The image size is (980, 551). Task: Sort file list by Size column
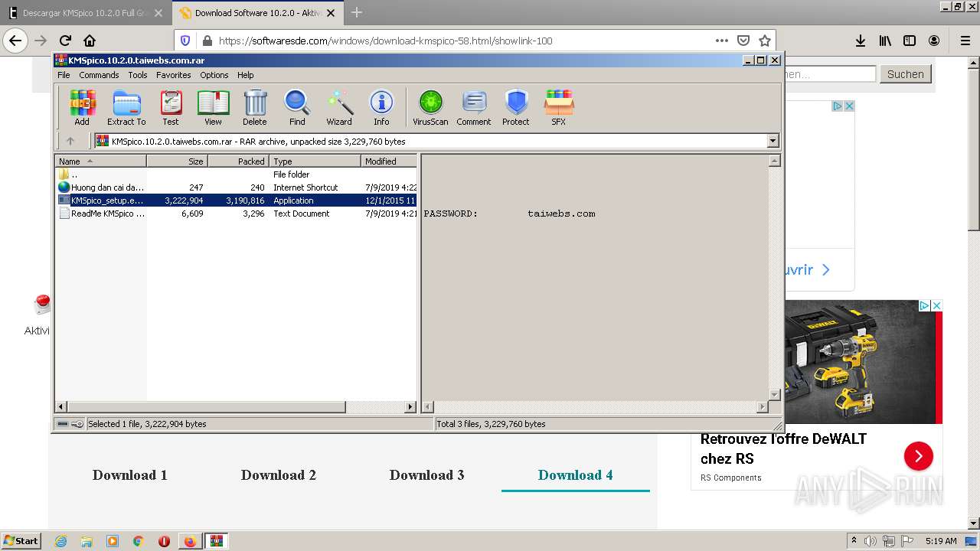177,161
